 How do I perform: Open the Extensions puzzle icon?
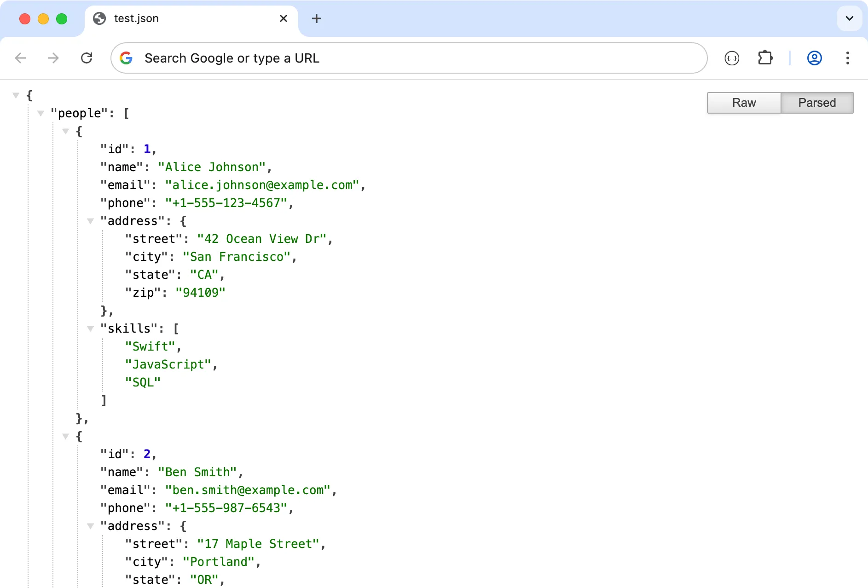click(765, 58)
